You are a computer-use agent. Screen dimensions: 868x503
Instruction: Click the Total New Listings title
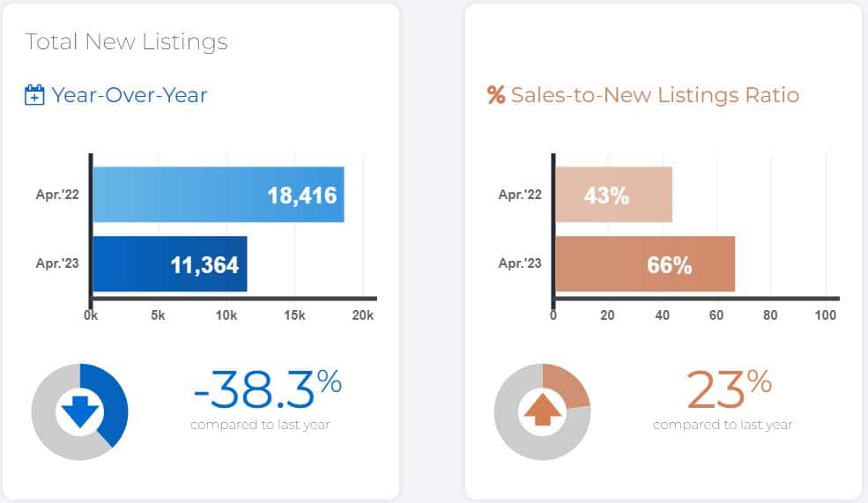coord(126,41)
